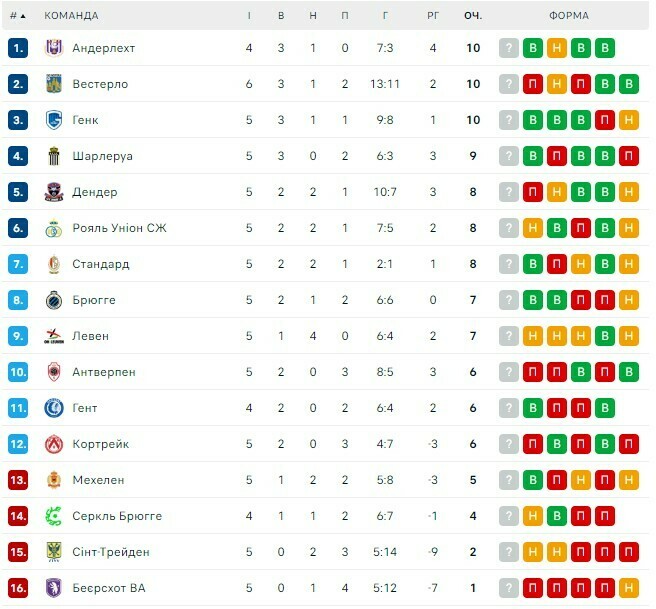Click the orange Н badge in Генк's form
656x609 pixels.
coord(629,120)
